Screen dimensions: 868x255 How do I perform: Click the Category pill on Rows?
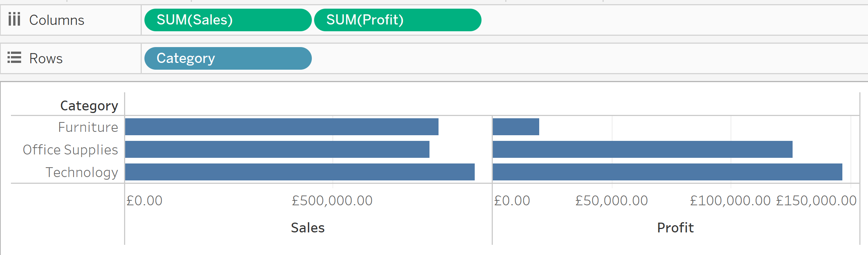228,58
